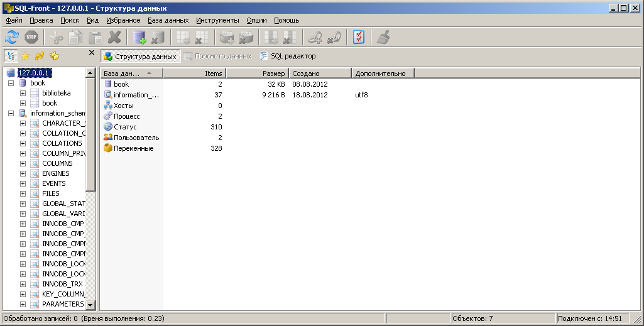Click the yellow cubes side-panel icon
644x326 pixels.
[54, 56]
